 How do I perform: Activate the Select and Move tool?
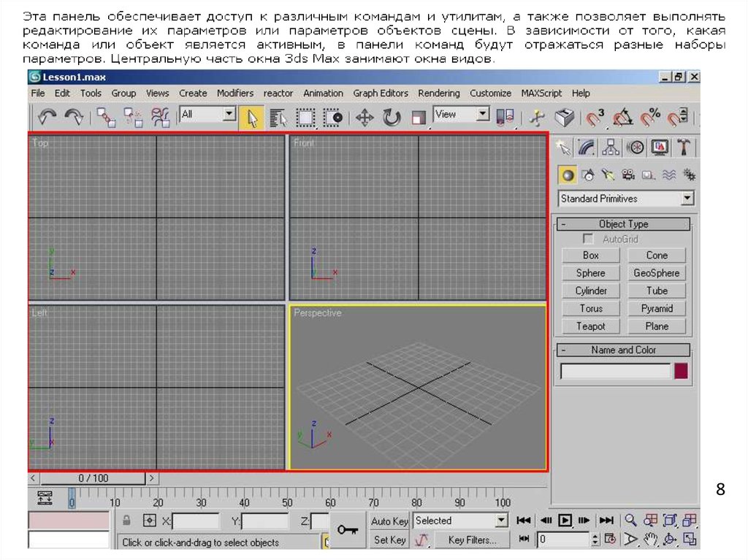tap(365, 117)
